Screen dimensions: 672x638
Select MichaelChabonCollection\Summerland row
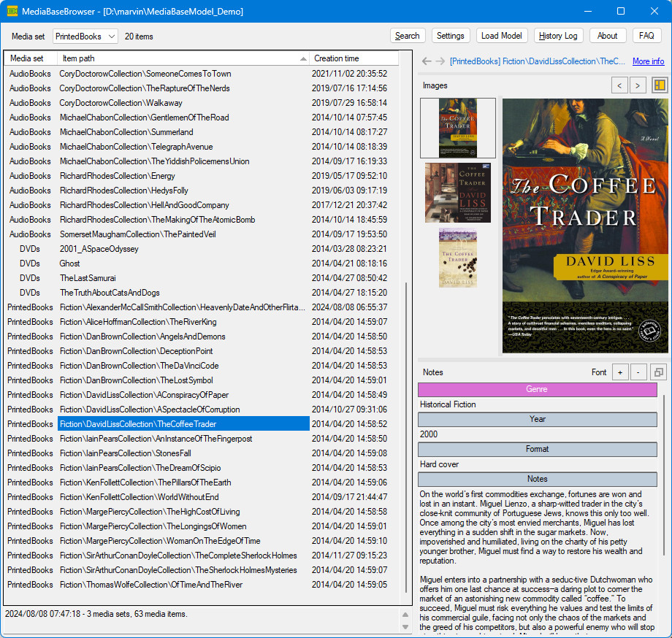201,132
